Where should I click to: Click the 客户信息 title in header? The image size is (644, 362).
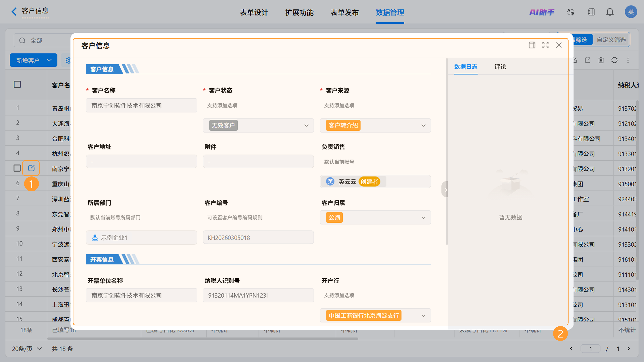pyautogui.click(x=35, y=11)
